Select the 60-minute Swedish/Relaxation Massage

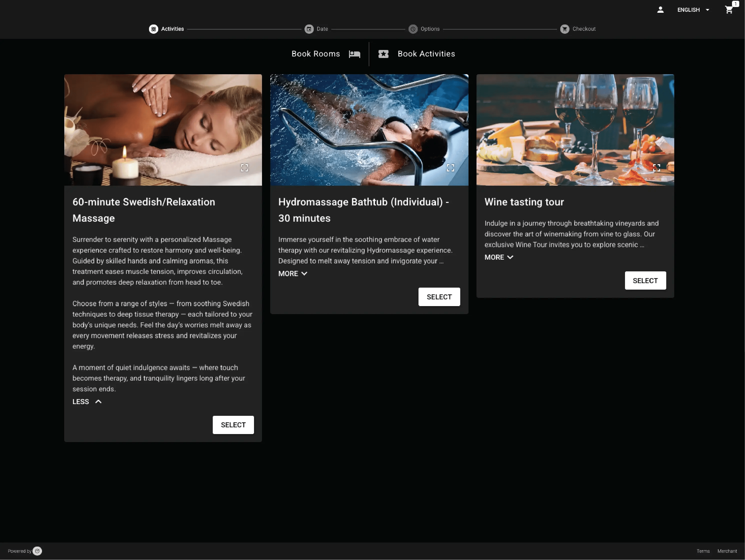[233, 425]
